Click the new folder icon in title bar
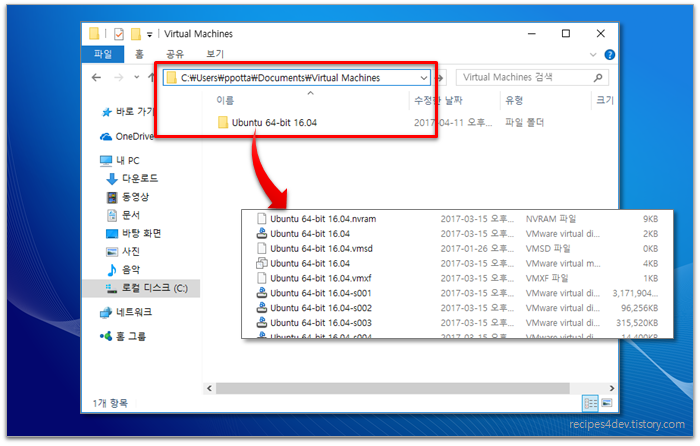Screen dimensions: 700x446 pyautogui.click(x=136, y=34)
